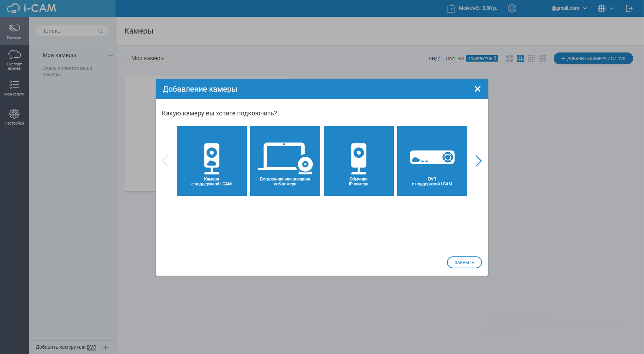Click Мой счёт: 0,00 р. balance text
The width and height of the screenshot is (644, 354).
tap(478, 8)
